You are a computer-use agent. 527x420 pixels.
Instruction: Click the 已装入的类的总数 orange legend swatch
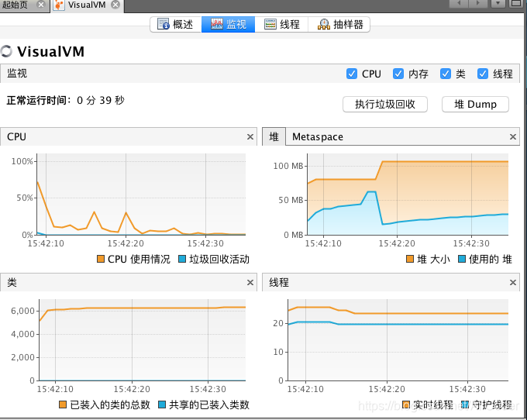[63, 405]
